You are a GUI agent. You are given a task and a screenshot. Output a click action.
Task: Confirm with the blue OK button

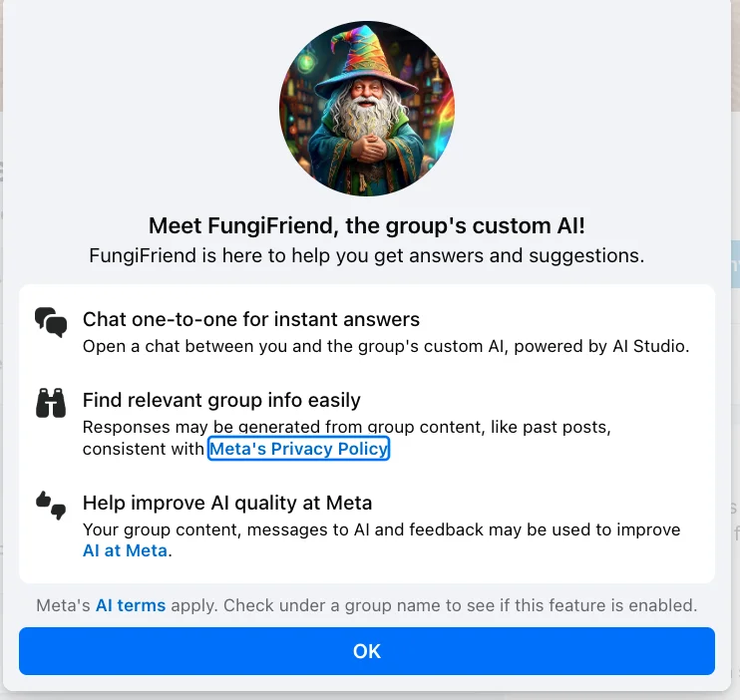(x=367, y=651)
